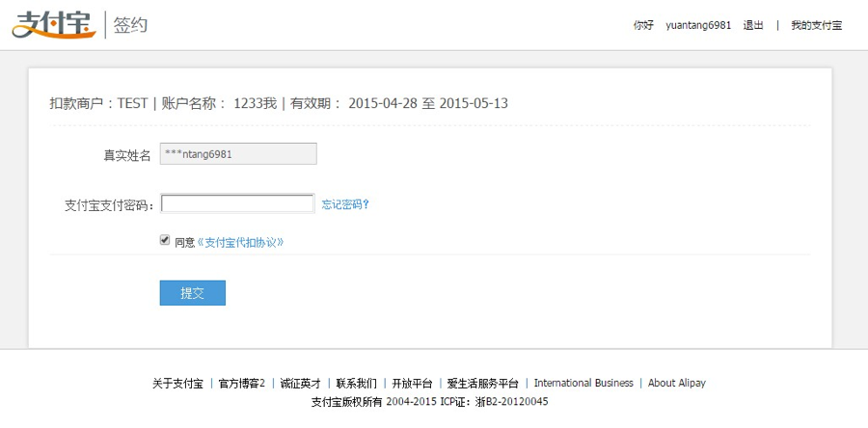Screen dimensions: 868x428
Task: Go to 开放平台 from the footer
Action: pyautogui.click(x=412, y=383)
